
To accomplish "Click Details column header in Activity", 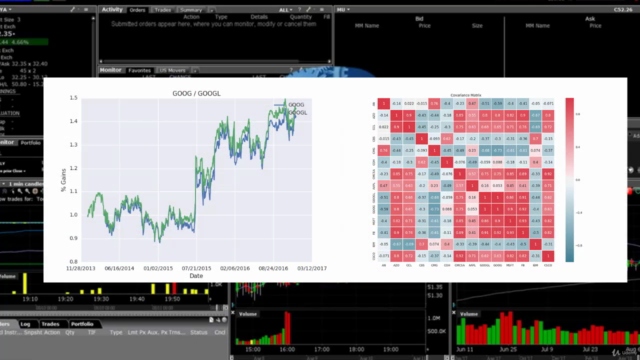I will [x=259, y=17].
